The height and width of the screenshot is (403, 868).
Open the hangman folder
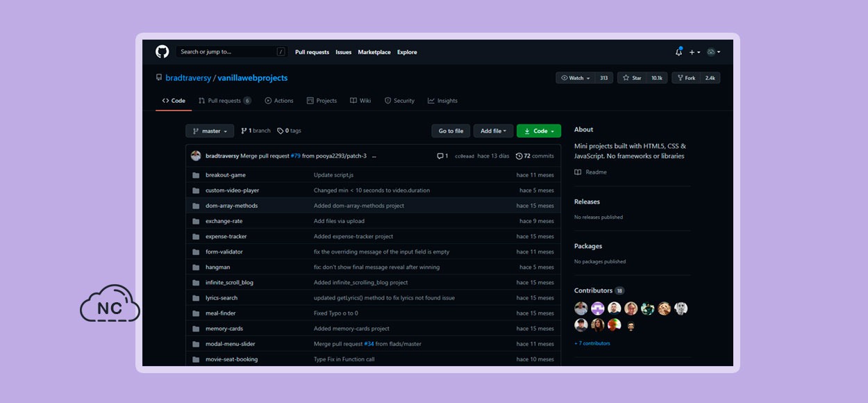tap(218, 267)
